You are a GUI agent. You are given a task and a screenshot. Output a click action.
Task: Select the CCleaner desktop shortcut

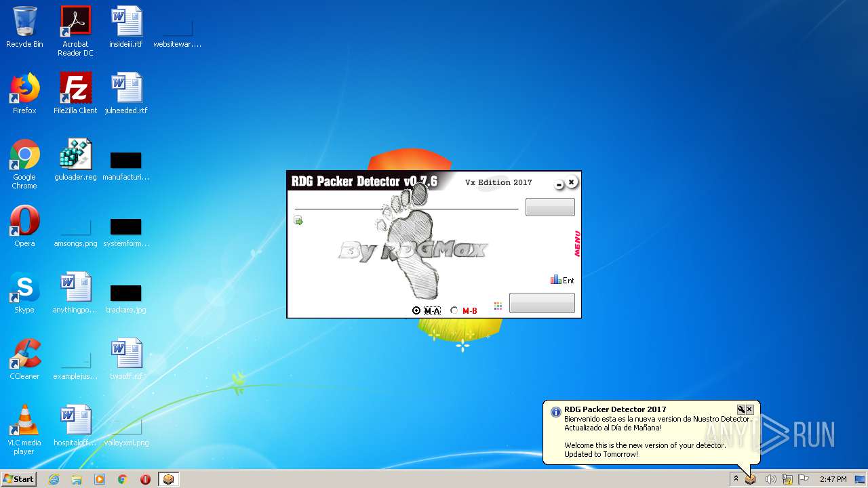pos(24,359)
